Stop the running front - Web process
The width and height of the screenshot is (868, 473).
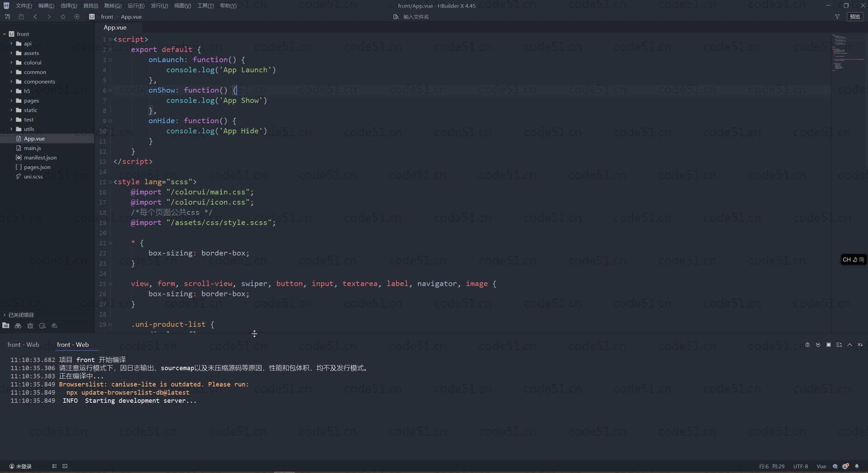click(829, 345)
